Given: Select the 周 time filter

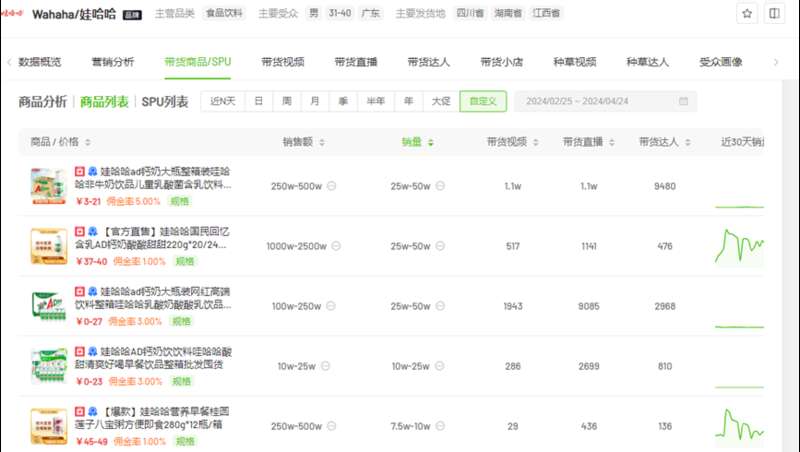Looking at the screenshot, I should click(287, 101).
